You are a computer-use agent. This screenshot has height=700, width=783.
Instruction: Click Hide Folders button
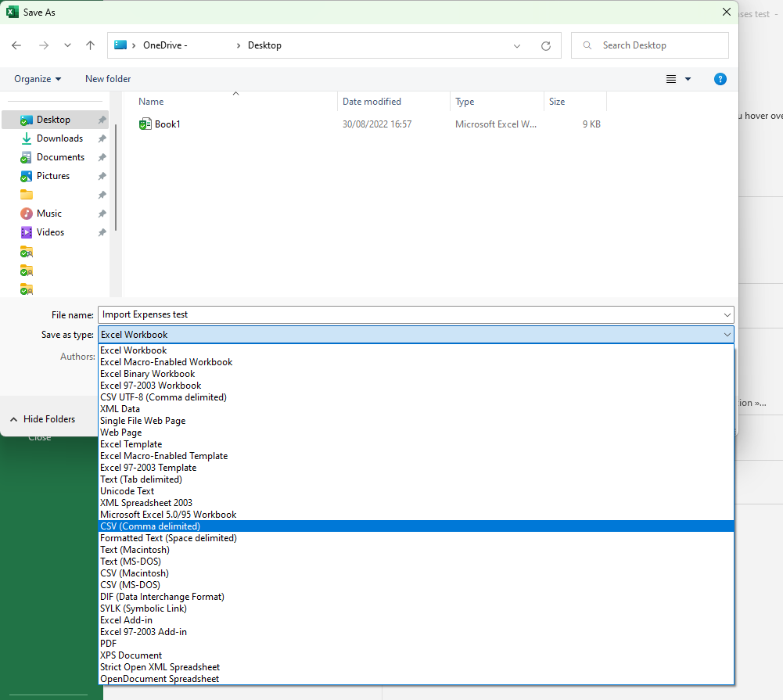pos(43,419)
